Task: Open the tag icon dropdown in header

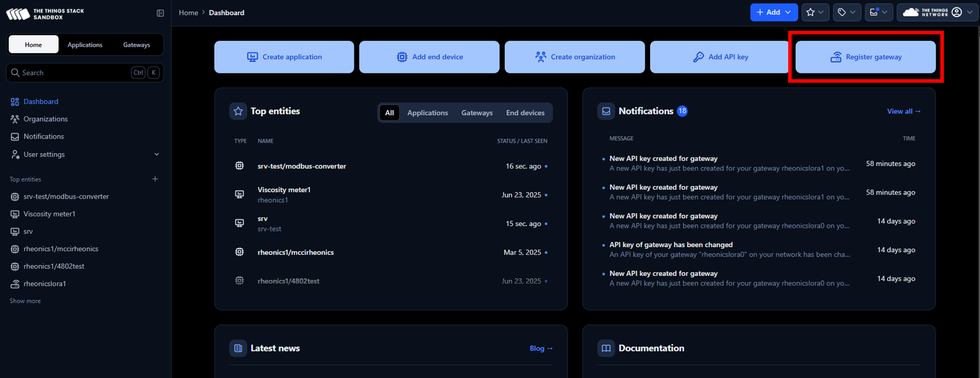Action: point(846,12)
